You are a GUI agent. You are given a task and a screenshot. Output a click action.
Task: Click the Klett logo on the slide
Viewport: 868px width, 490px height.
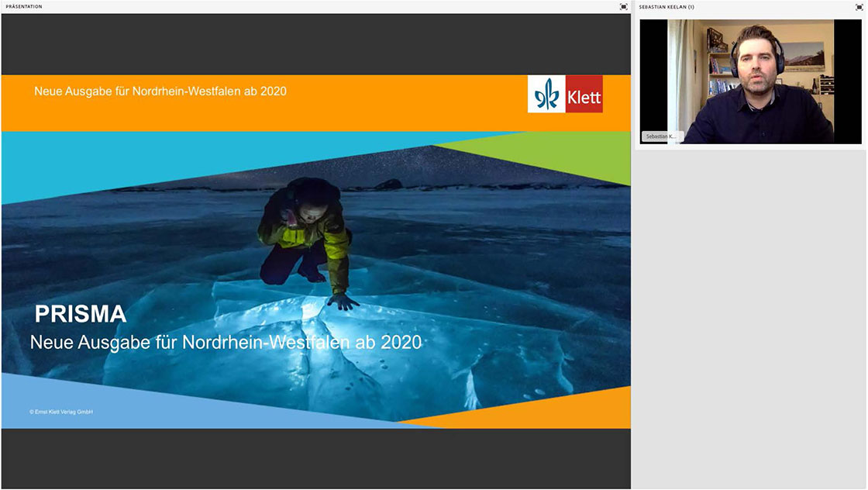[565, 94]
